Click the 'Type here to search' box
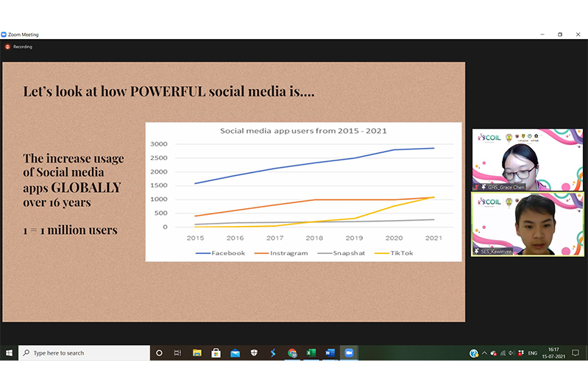Screen dimensions: 588x390 click(x=85, y=353)
